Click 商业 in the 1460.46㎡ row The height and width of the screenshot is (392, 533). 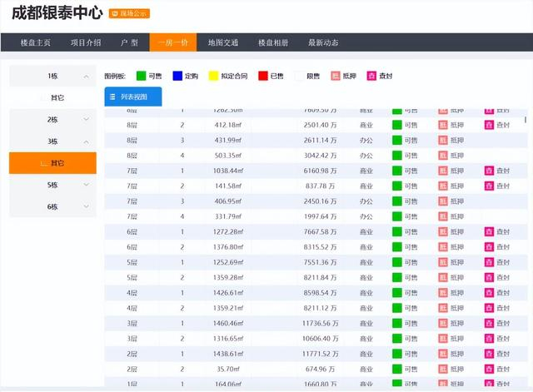(x=366, y=323)
